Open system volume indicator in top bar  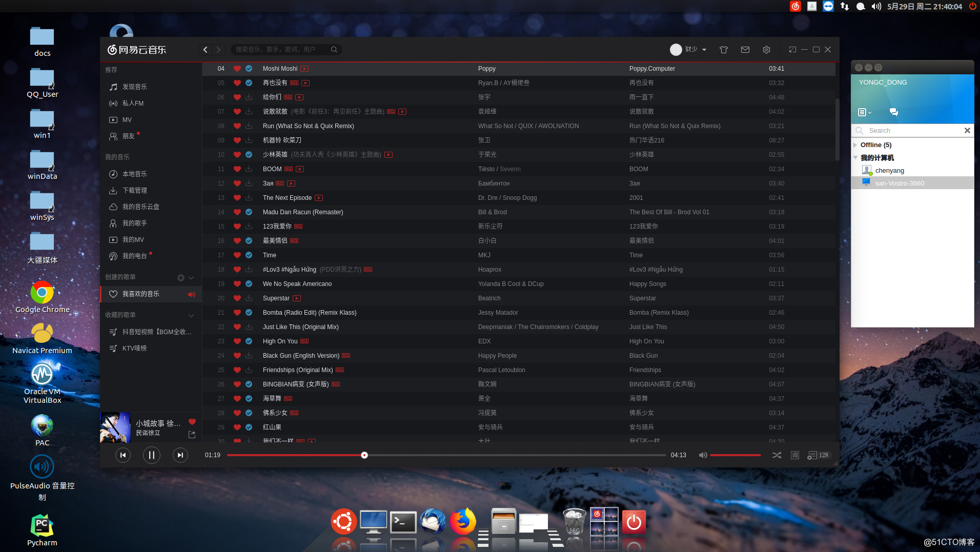[876, 7]
